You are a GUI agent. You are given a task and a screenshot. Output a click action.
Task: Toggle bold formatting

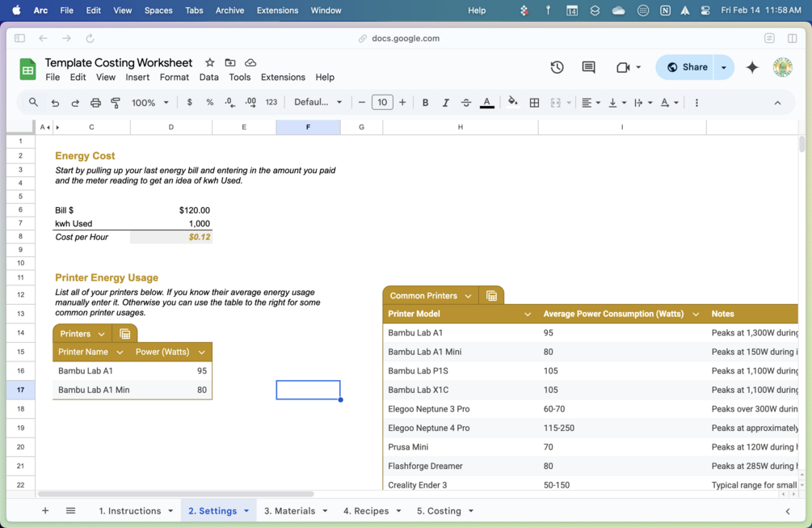(425, 103)
